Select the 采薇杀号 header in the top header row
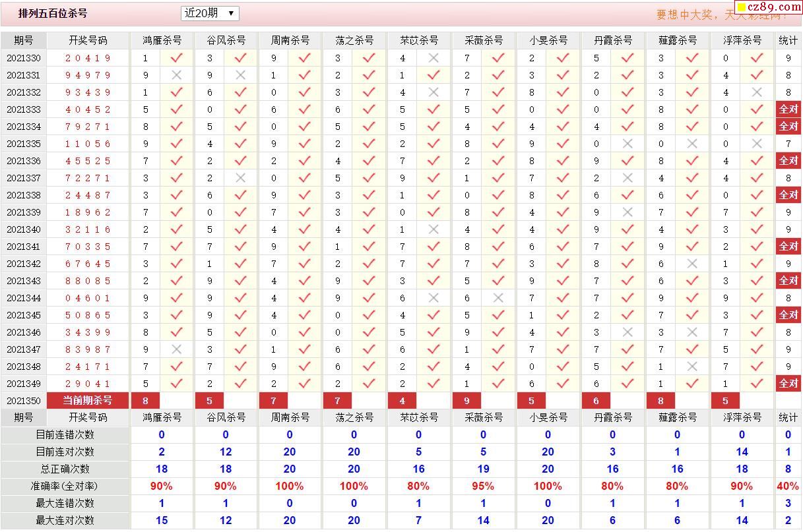The height and width of the screenshot is (532, 803). point(484,40)
